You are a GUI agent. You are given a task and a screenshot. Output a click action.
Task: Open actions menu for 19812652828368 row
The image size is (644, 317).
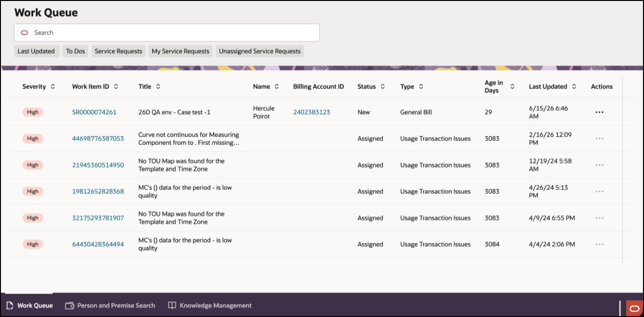click(x=600, y=191)
